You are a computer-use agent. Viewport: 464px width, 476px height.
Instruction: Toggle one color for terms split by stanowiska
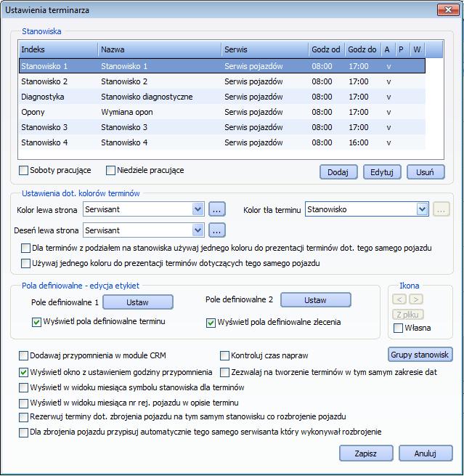click(26, 248)
